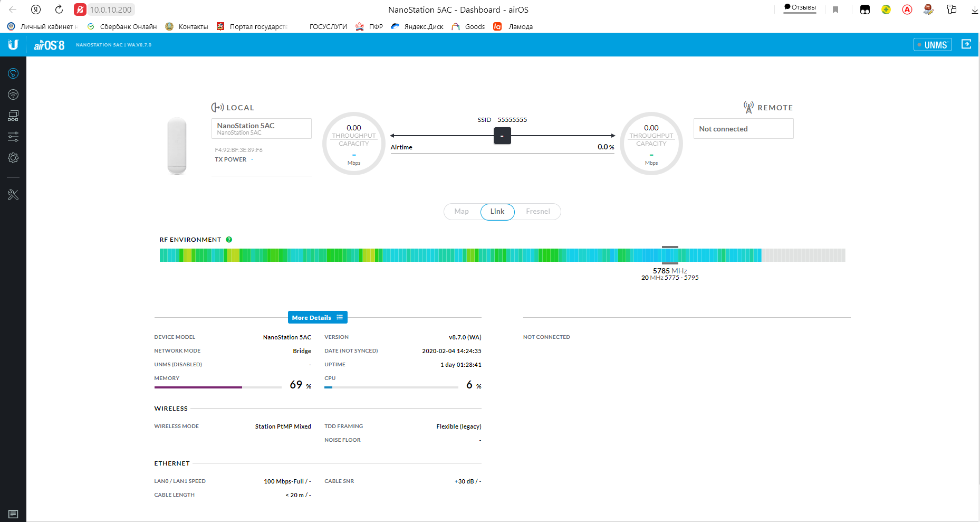Switch to the Fresnel view tab
This screenshot has width=980, height=522.
click(538, 212)
